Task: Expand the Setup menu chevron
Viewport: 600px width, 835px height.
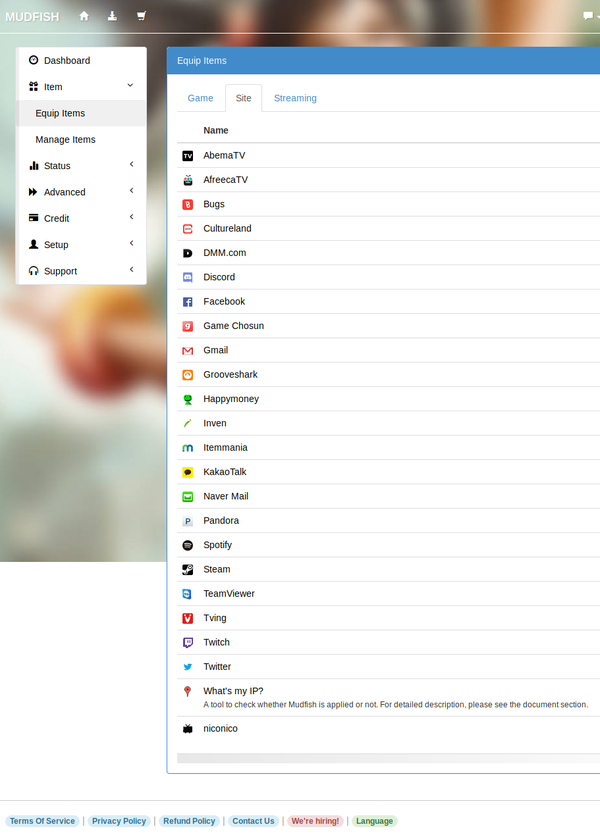Action: coord(131,243)
